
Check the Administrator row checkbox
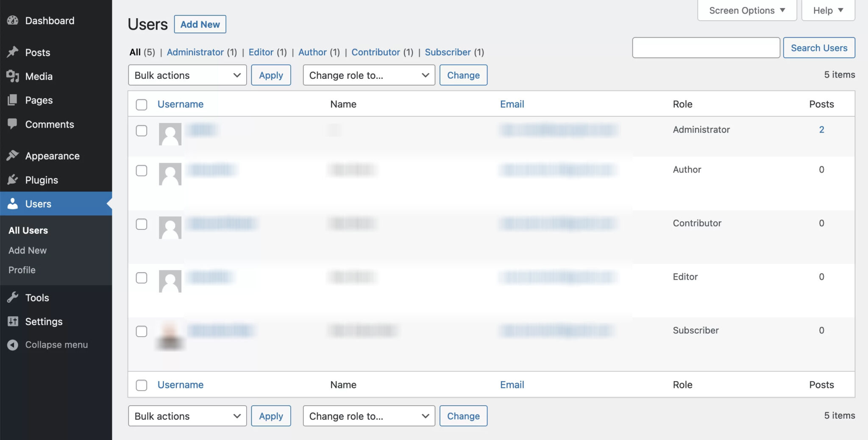142,131
